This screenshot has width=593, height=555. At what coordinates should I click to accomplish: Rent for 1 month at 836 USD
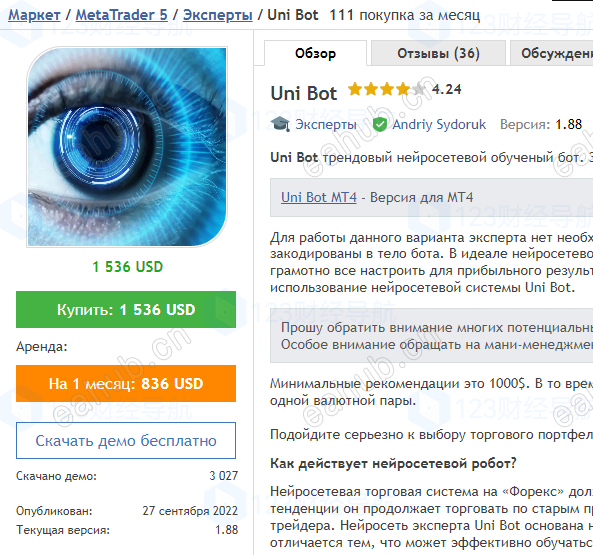[126, 384]
